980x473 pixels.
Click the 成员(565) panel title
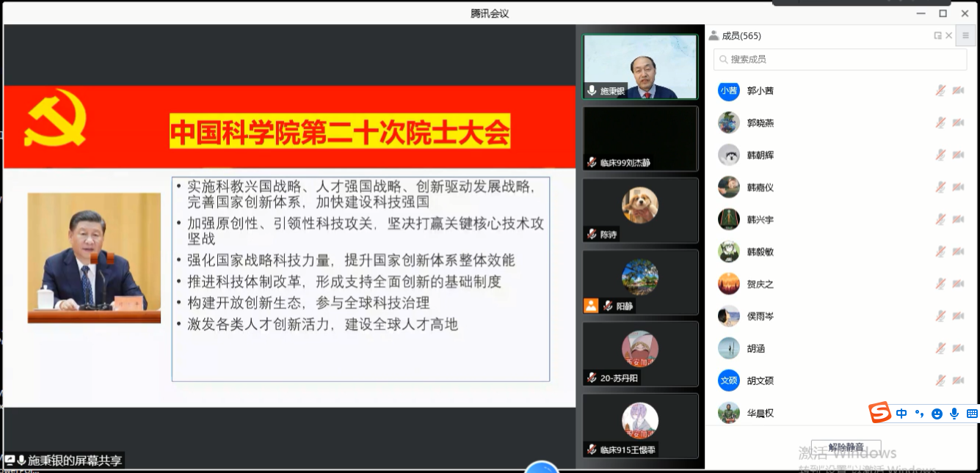741,36
